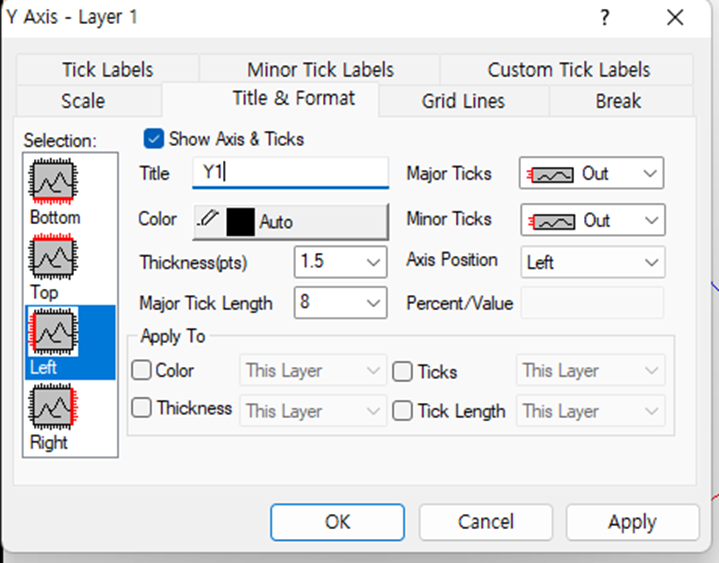719x563 pixels.
Task: Switch to the Grid Lines tab
Action: (x=463, y=101)
